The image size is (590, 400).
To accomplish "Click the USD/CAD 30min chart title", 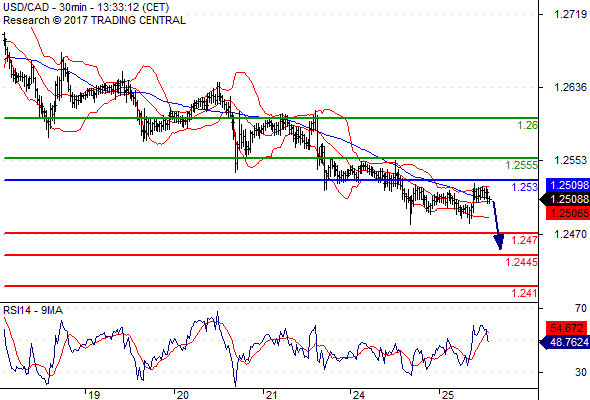I will point(86,7).
